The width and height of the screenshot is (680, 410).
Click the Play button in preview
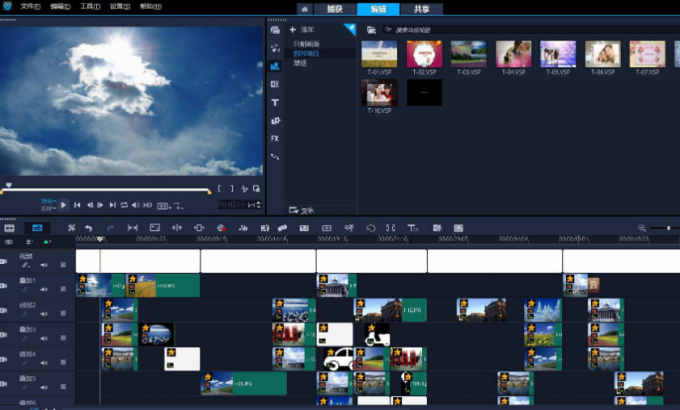click(63, 205)
